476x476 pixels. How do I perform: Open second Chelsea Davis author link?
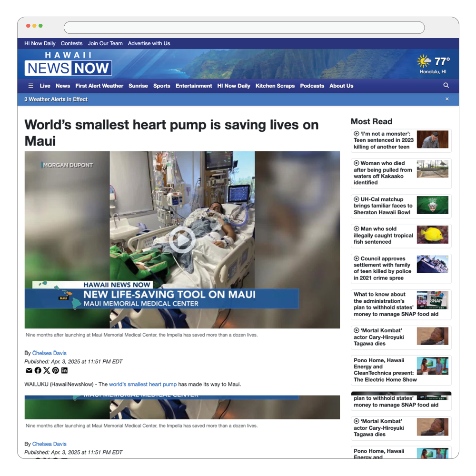(x=49, y=444)
